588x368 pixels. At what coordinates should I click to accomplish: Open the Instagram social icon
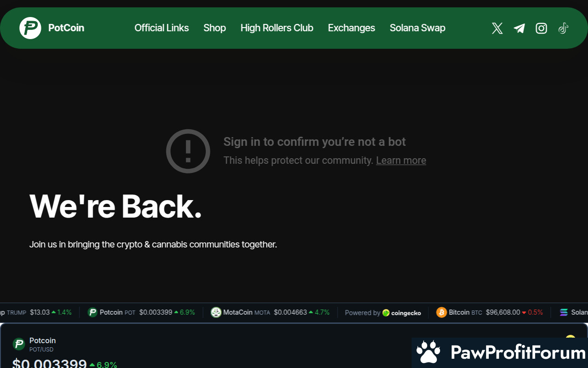[542, 29]
